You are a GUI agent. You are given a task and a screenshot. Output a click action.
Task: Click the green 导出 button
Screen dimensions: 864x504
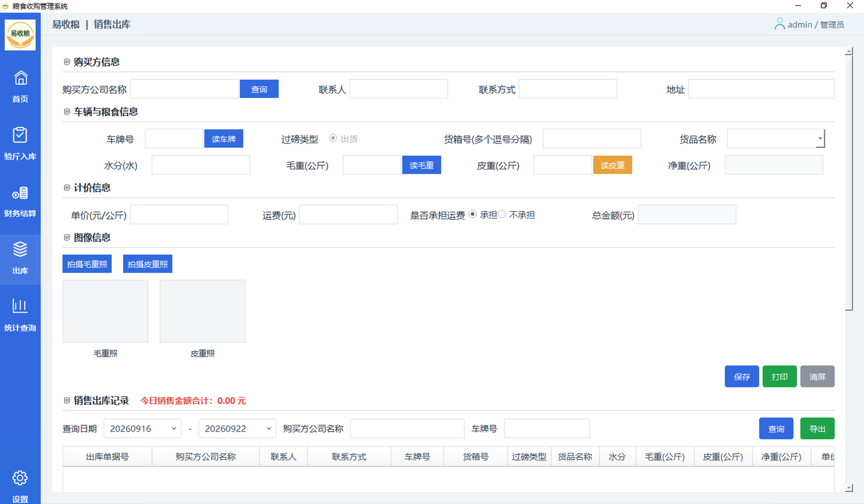pyautogui.click(x=818, y=428)
